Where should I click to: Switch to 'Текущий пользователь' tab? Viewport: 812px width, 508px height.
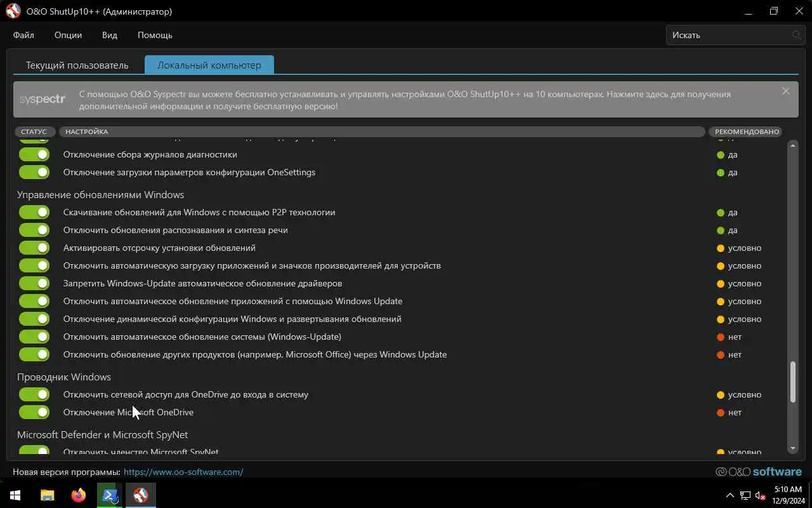pyautogui.click(x=77, y=65)
